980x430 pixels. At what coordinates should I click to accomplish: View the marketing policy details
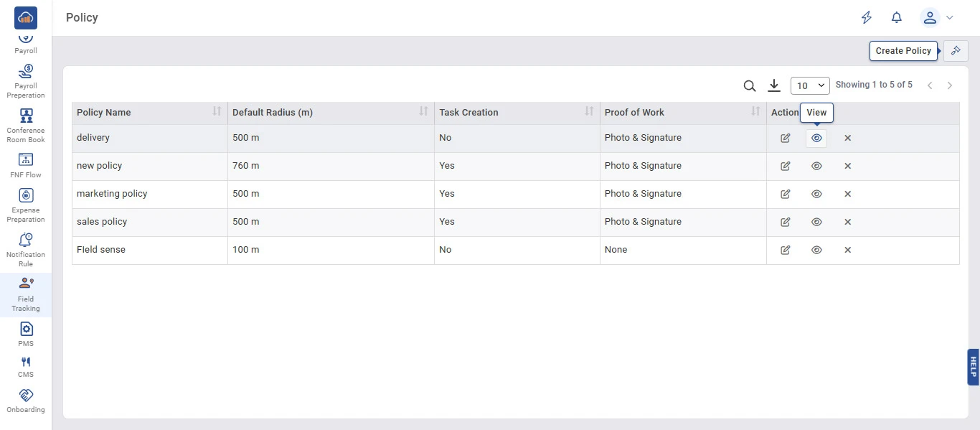816,194
